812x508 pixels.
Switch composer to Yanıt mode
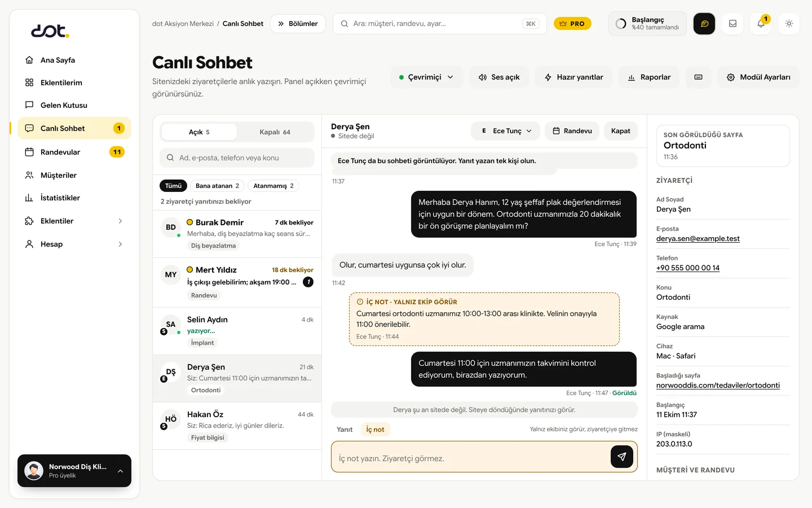[x=345, y=430]
